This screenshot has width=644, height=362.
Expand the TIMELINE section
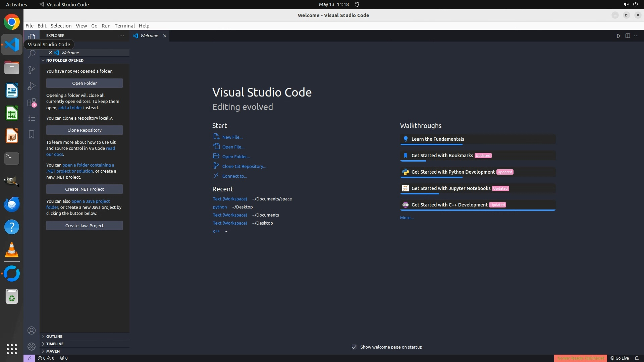[55, 344]
